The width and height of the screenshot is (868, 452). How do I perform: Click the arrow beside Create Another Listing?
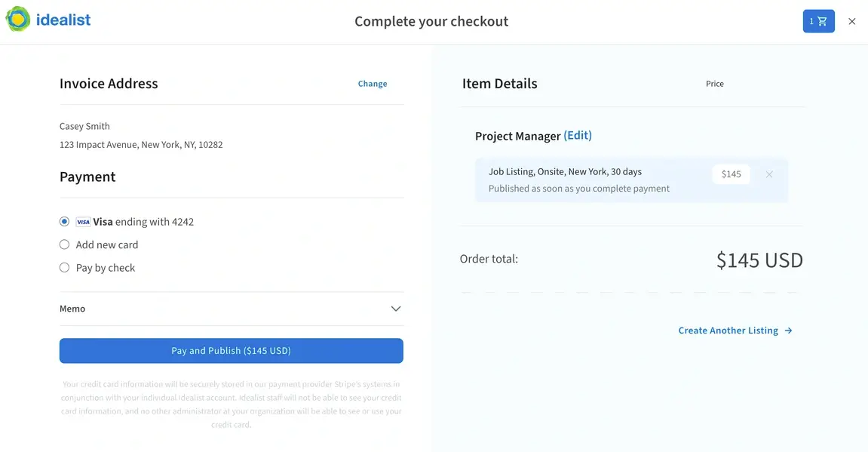pyautogui.click(x=788, y=330)
